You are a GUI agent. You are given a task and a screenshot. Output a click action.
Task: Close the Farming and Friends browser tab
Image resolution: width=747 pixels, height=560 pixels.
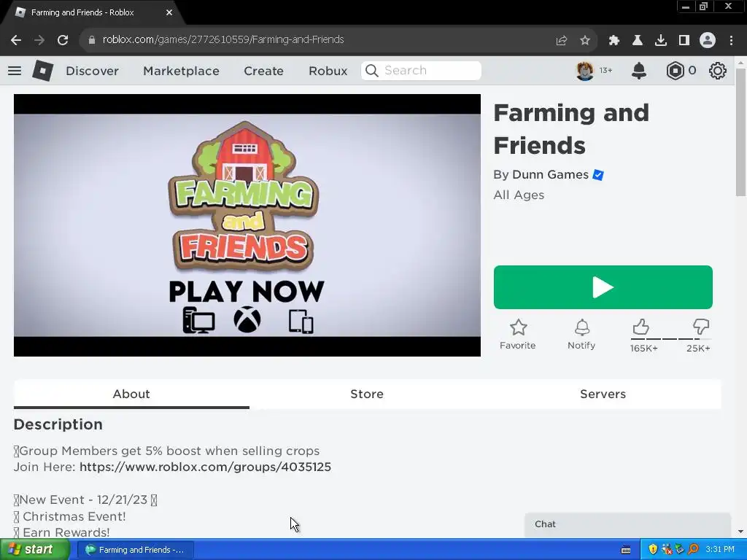(x=169, y=13)
